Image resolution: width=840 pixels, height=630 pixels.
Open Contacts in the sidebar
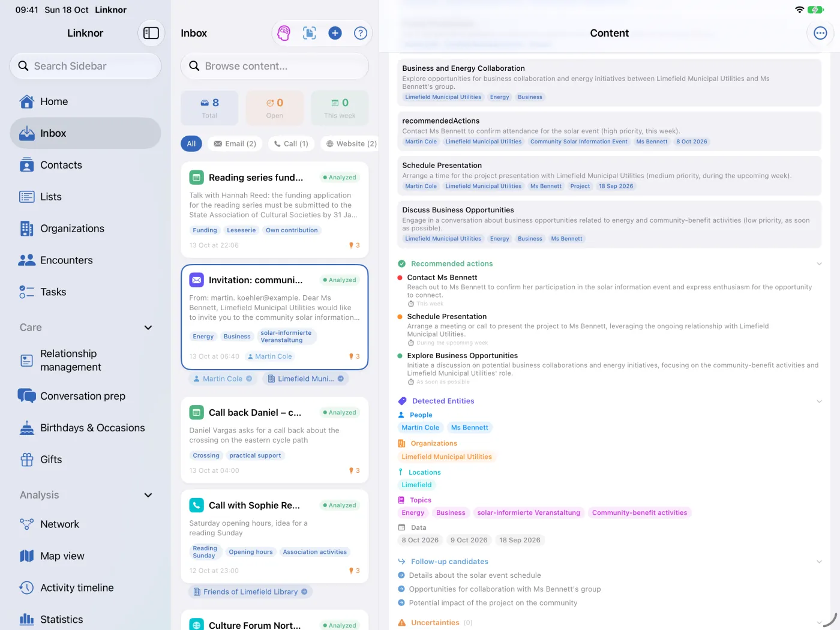[85, 165]
